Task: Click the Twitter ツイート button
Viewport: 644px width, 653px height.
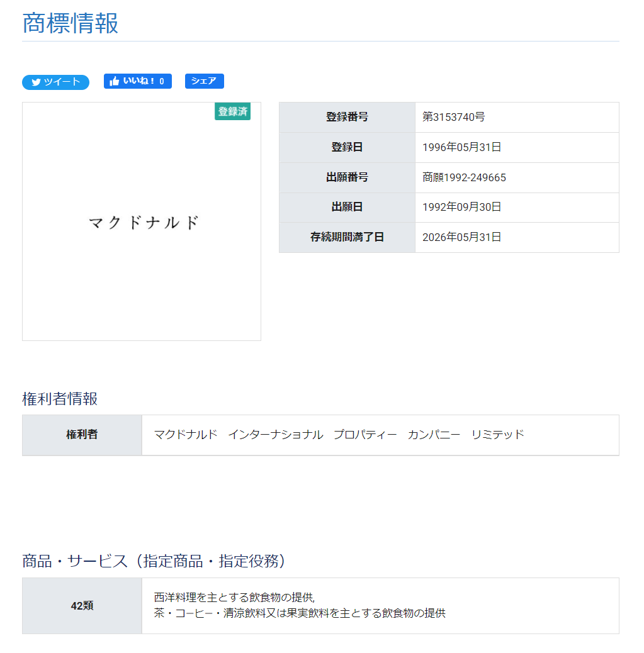Action: [55, 82]
